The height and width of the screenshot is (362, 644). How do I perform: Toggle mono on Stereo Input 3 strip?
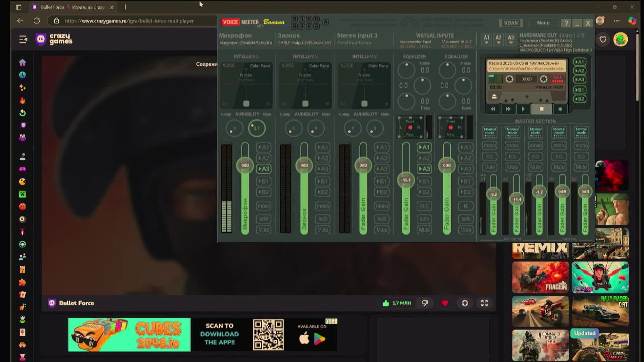(x=382, y=206)
